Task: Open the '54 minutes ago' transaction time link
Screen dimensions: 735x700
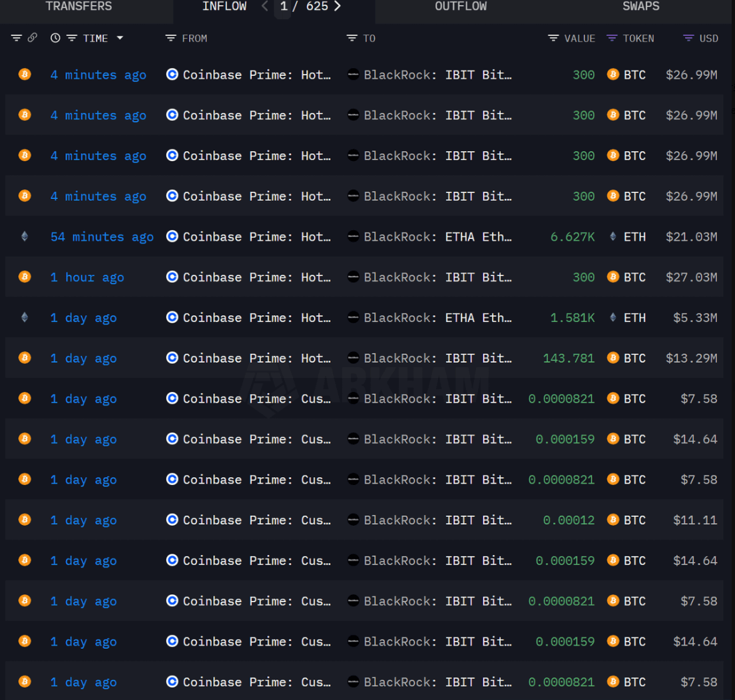Action: 102,237
